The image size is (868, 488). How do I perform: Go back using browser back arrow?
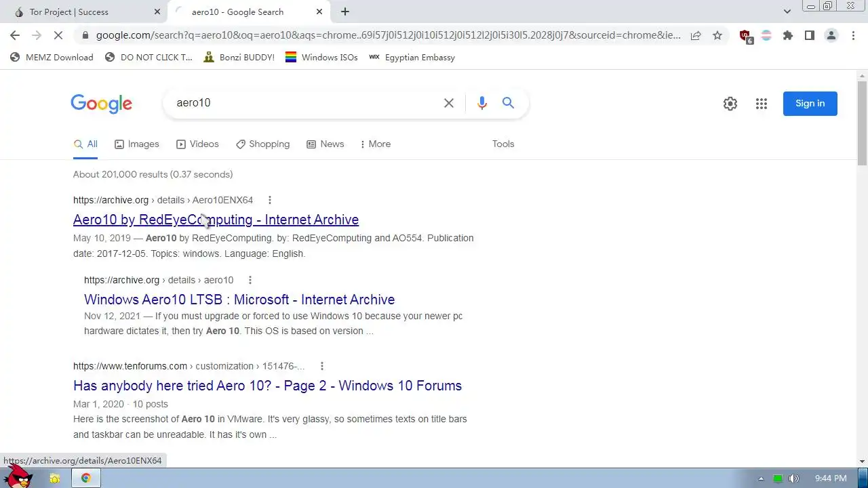(x=15, y=35)
